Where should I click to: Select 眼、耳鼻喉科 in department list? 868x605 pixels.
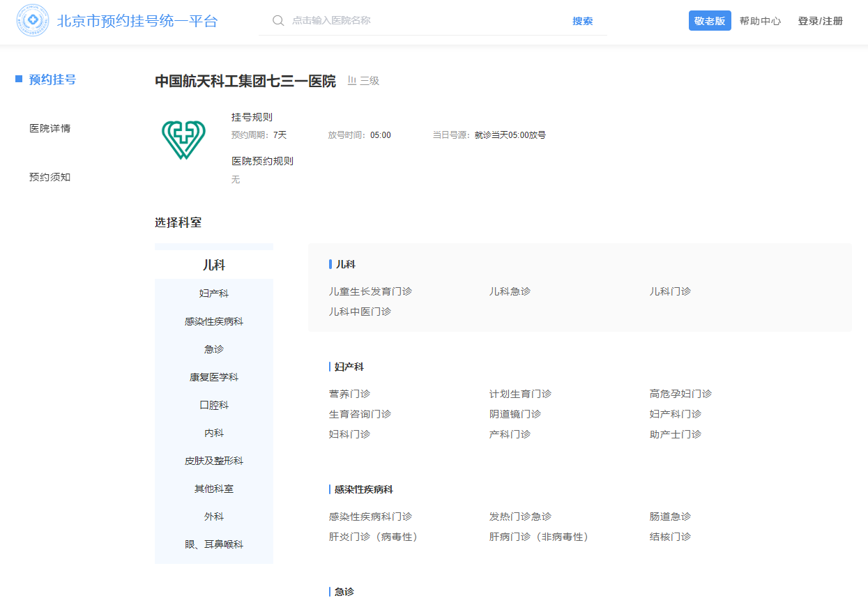[x=214, y=544]
